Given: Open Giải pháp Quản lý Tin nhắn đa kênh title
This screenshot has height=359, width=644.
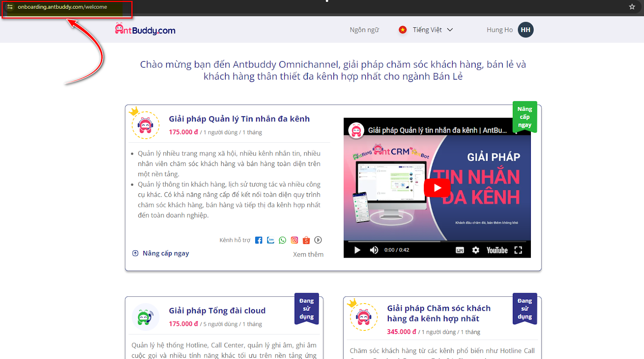Looking at the screenshot, I should (239, 119).
